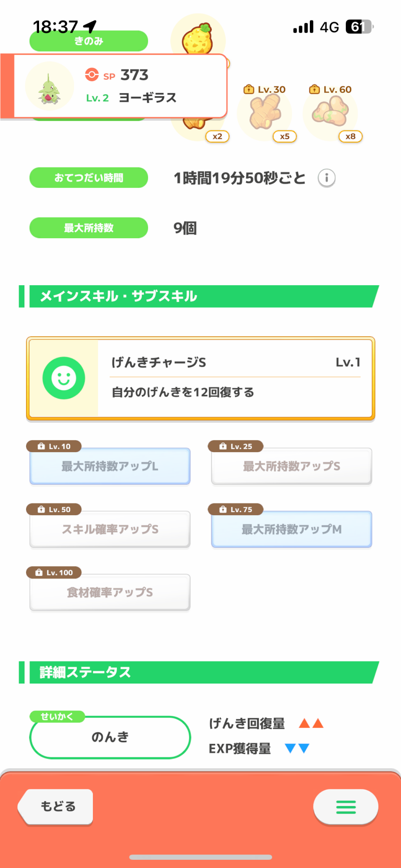Select the Lv. 60 soybean ingredient icon
Screen dimensions: 401x868
click(x=330, y=113)
